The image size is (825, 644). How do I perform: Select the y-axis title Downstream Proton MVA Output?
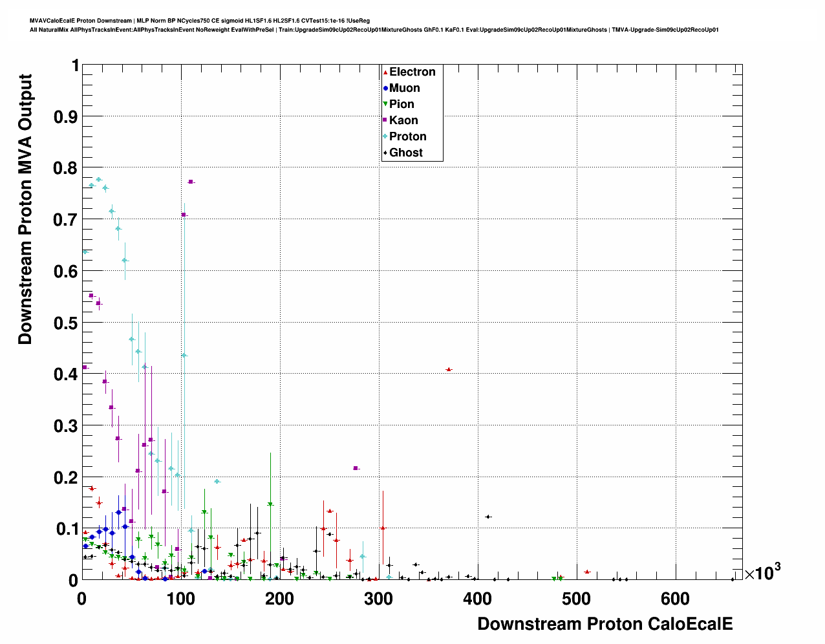[x=25, y=209]
